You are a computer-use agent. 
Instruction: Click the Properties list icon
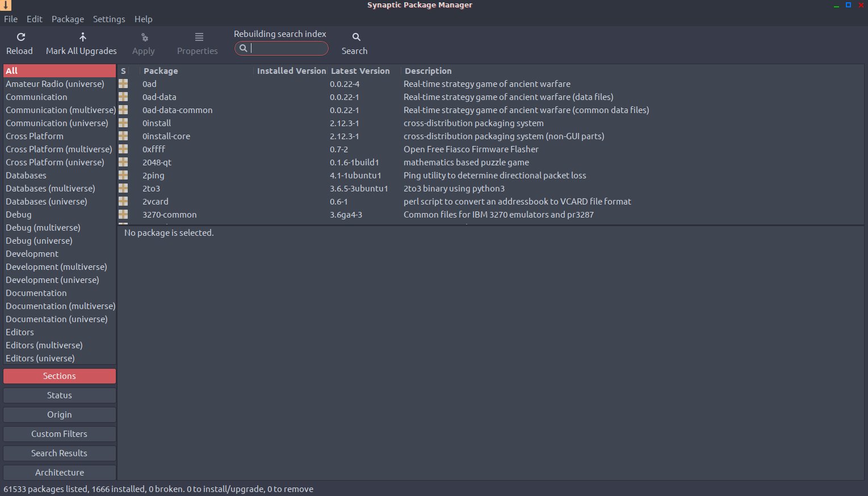[x=199, y=37]
